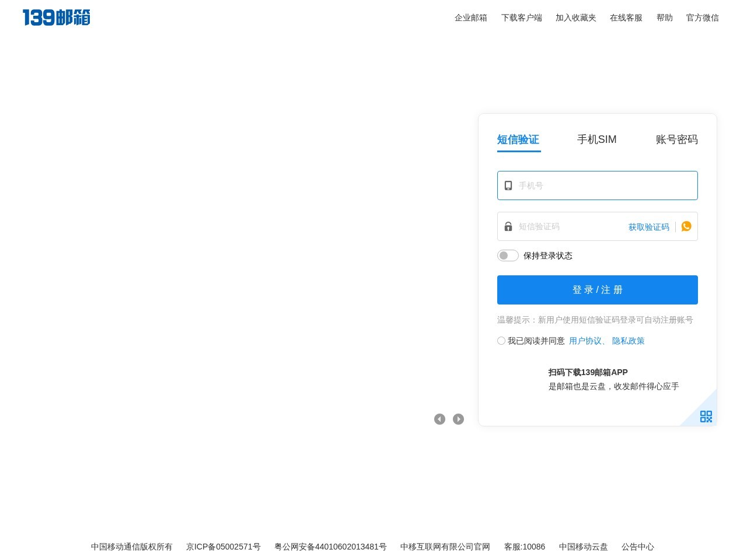This screenshot has height=560, width=747.
Task: Click 获取验证码 link
Action: pos(648,227)
